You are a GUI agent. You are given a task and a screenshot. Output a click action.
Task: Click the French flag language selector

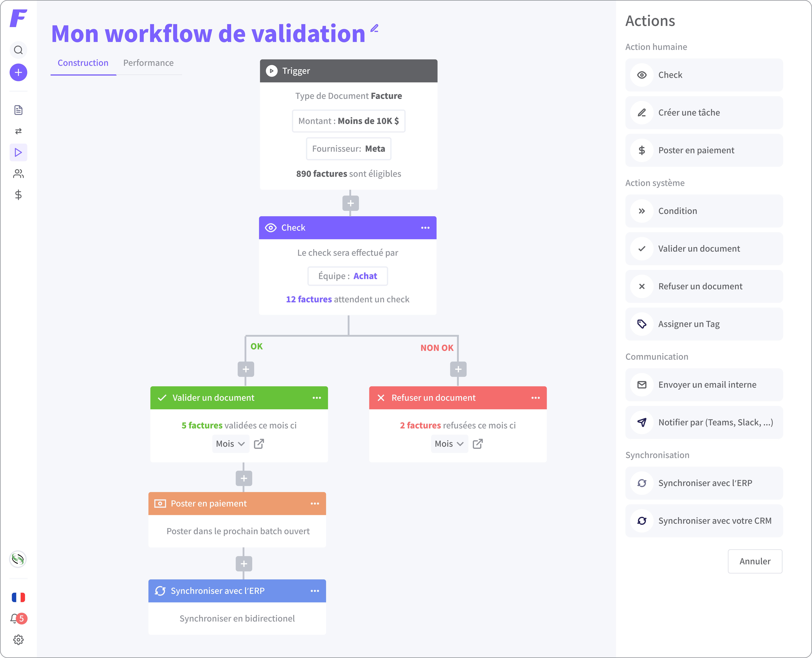(x=18, y=597)
